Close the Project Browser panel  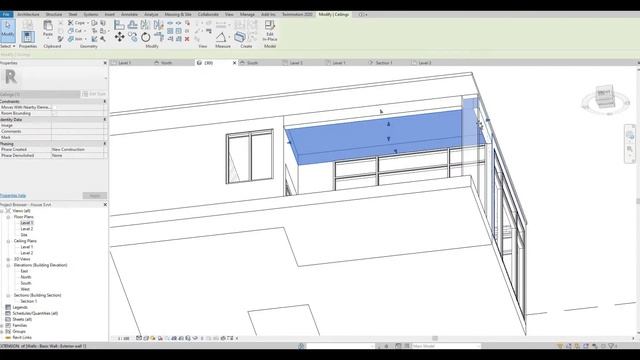[105, 204]
